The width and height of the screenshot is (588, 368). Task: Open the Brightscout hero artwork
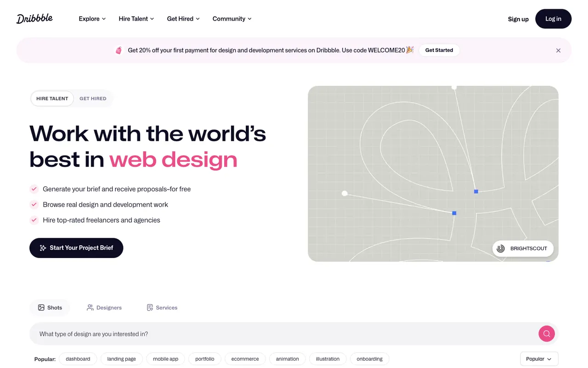433,174
